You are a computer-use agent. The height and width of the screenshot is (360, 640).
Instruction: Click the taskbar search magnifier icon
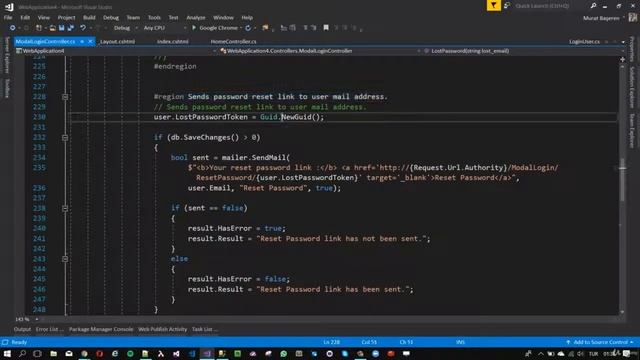pos(22,353)
